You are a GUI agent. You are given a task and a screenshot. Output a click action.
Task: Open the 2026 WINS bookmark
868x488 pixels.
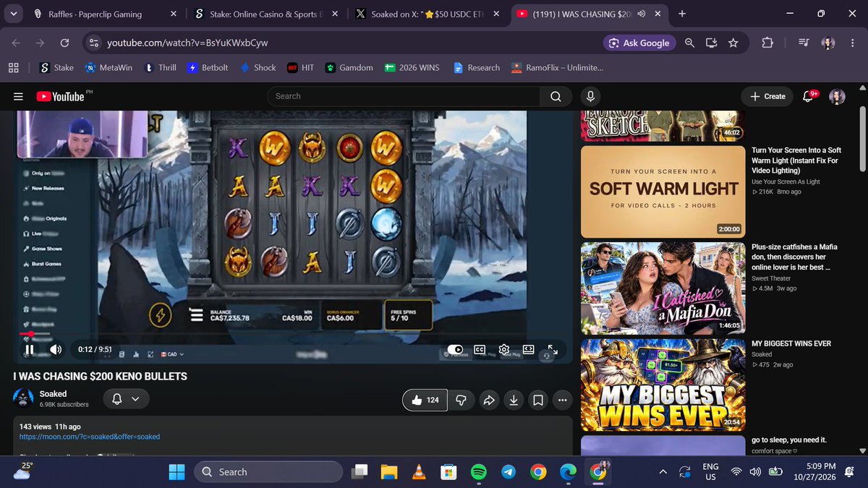click(x=411, y=67)
